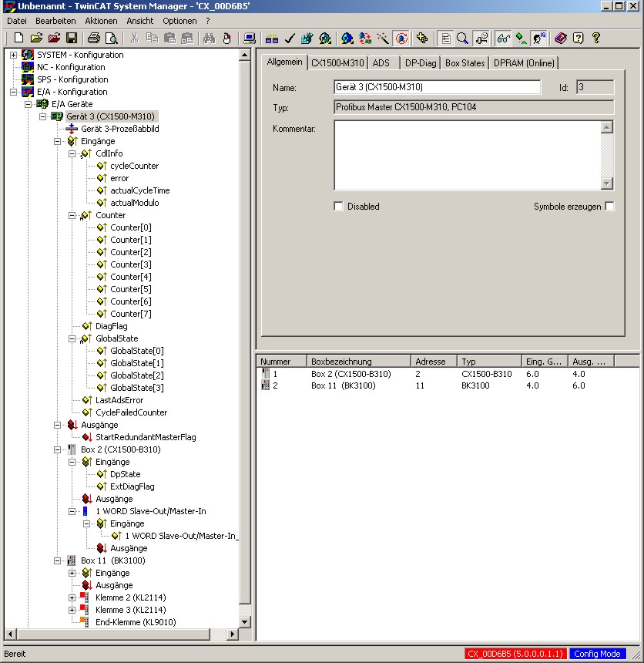Click into the Name input field

[437, 87]
